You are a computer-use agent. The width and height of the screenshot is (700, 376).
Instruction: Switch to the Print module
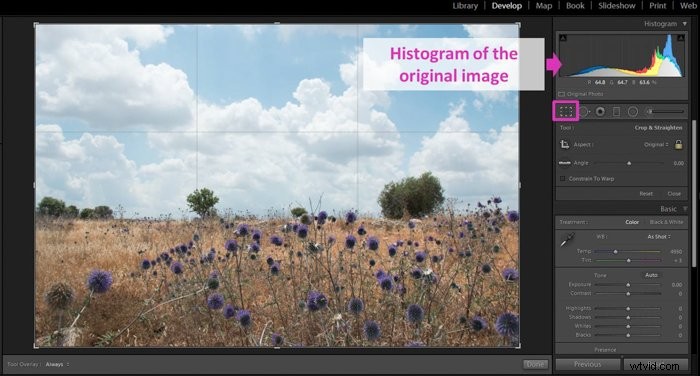click(658, 6)
